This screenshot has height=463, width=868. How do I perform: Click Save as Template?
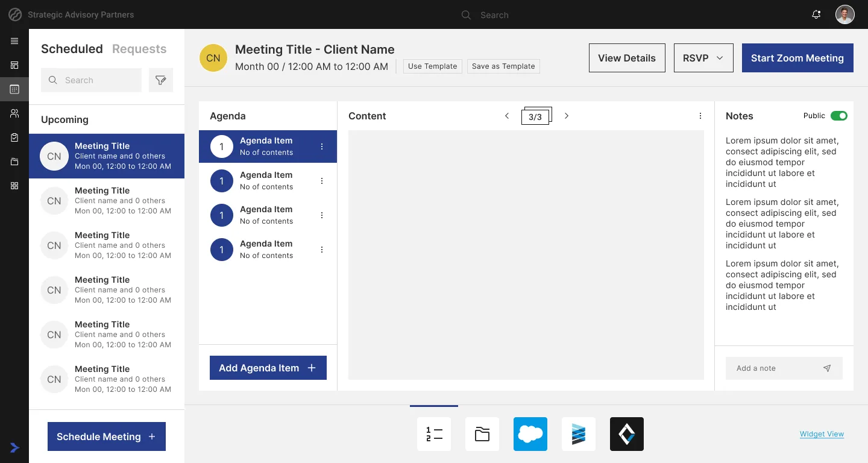click(x=503, y=66)
